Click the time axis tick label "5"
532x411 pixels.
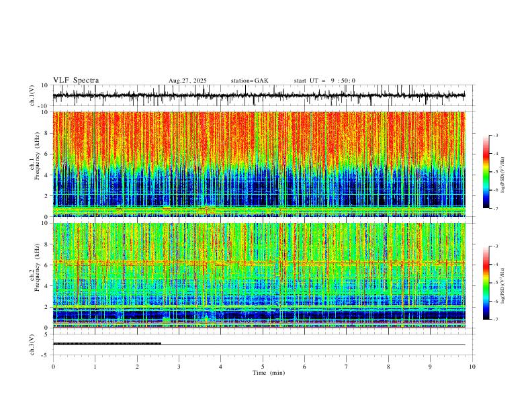pos(263,367)
